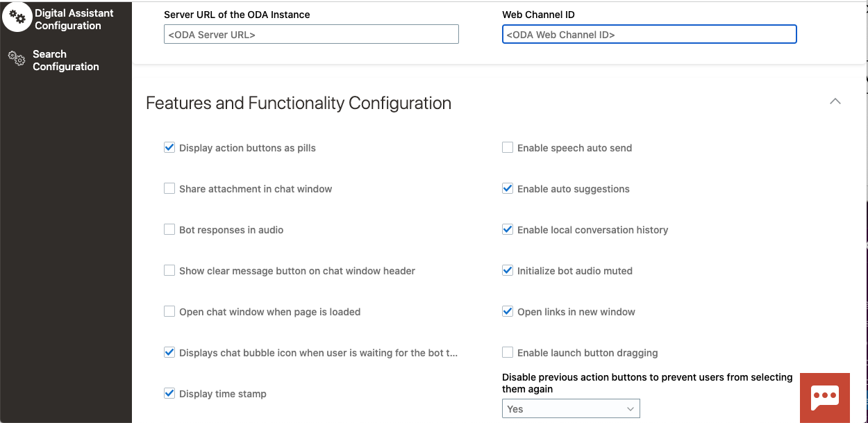Screen dimensions: 868x423
Task: Uncheck Display action buttons as pills
Action: pyautogui.click(x=169, y=147)
